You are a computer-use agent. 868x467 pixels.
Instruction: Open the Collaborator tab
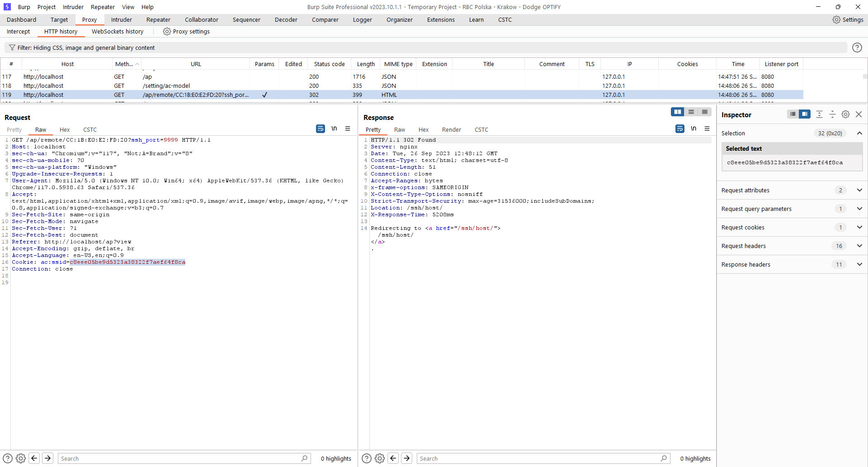(202, 19)
